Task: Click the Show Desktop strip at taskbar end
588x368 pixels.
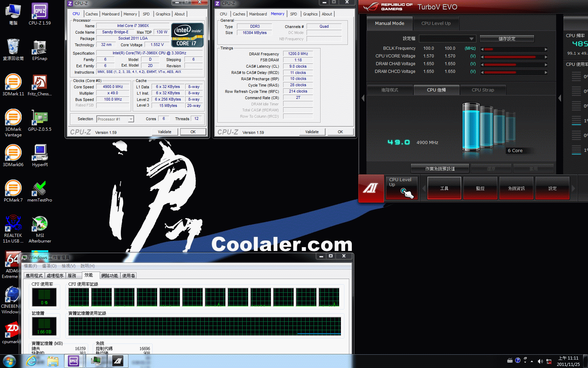Action: 586,361
